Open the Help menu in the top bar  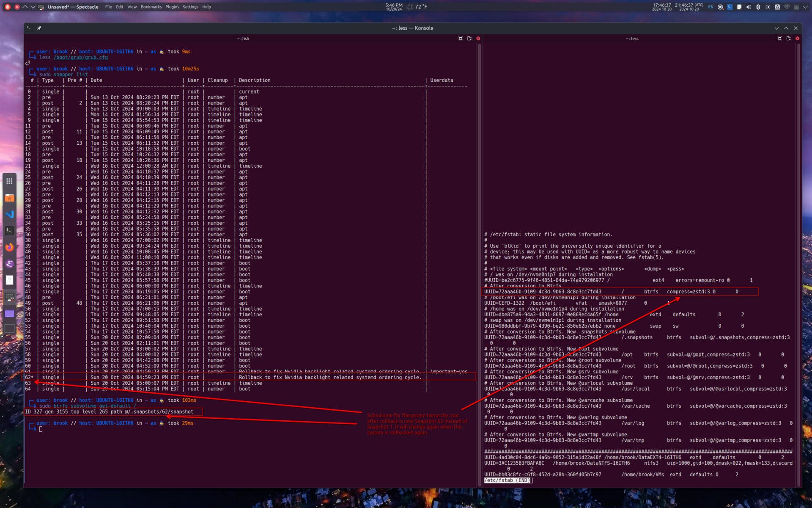tap(206, 7)
